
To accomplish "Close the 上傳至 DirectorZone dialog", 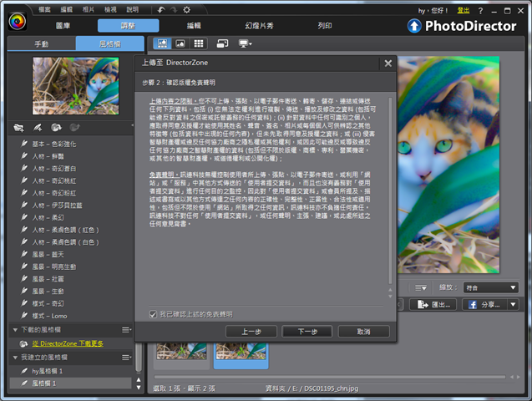I will click(388, 63).
